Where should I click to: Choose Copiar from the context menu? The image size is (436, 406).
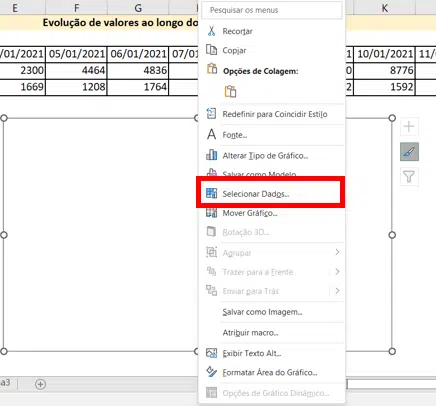pos(271,50)
